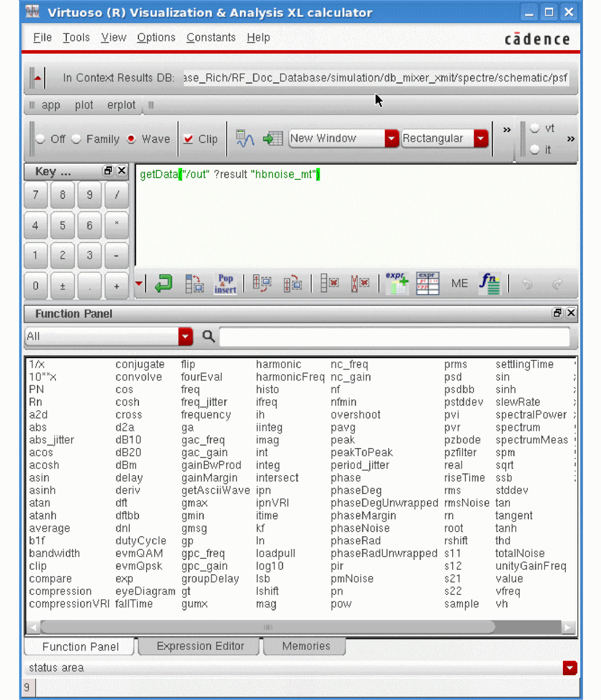Click the function panel horizontal scrollbar
Image resolution: width=601 pixels, height=700 pixels.
pyautogui.click(x=268, y=627)
